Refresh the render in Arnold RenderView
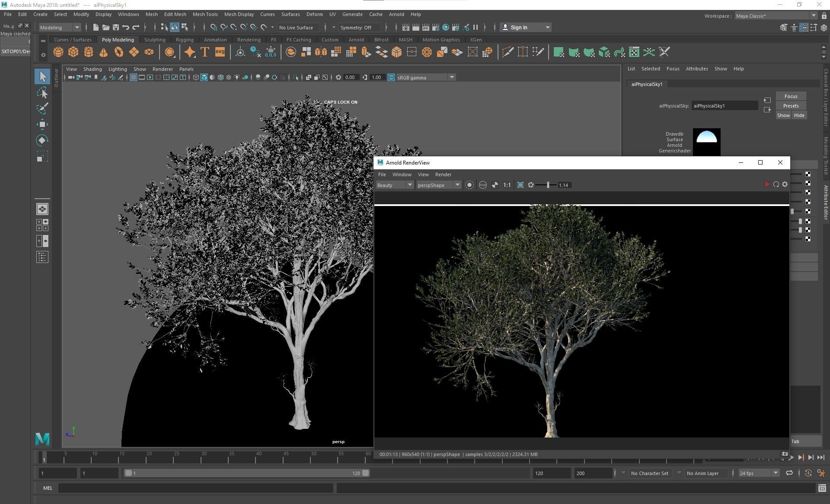The image size is (830, 504). pyautogui.click(x=776, y=184)
